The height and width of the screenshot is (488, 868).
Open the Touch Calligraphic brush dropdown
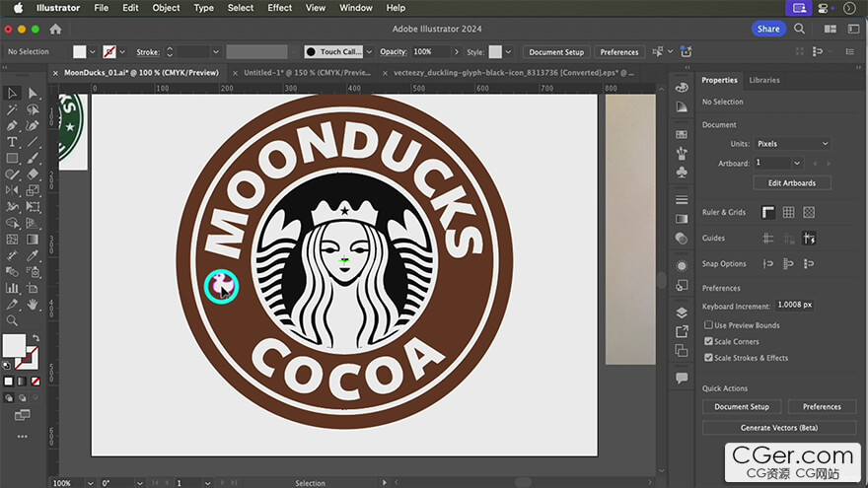pyautogui.click(x=369, y=52)
